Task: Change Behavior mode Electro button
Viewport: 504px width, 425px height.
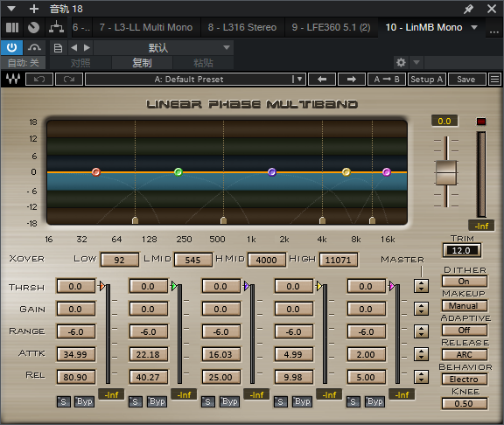Action: pyautogui.click(x=464, y=379)
